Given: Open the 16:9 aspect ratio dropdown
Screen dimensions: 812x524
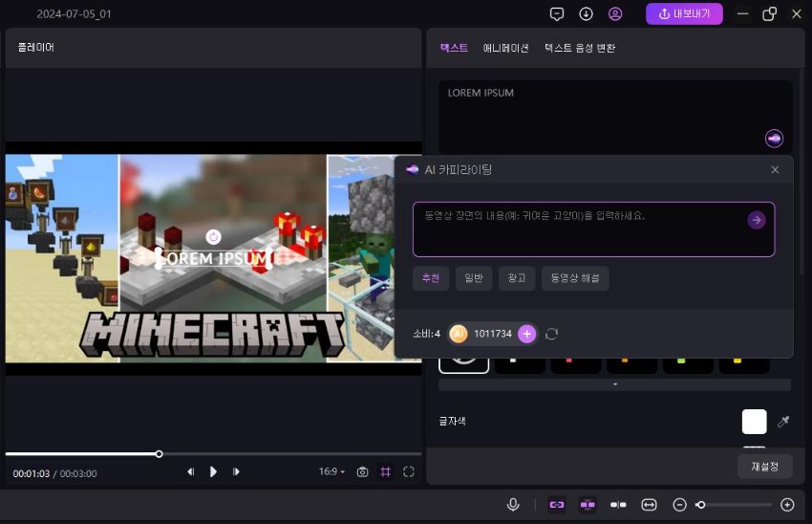Looking at the screenshot, I should (331, 471).
